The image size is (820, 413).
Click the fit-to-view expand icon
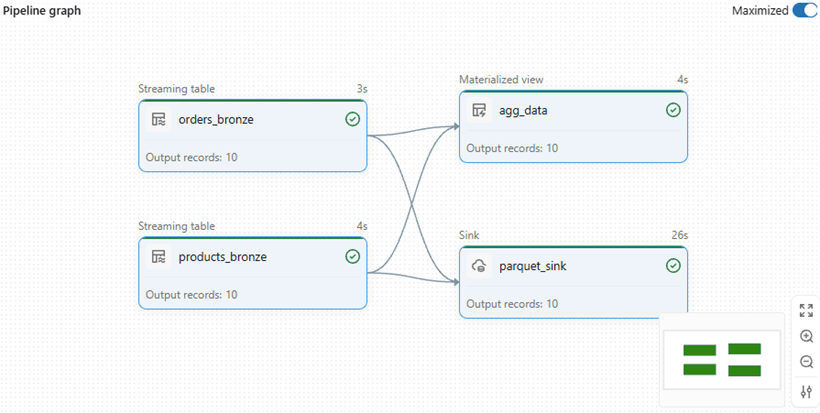(806, 311)
